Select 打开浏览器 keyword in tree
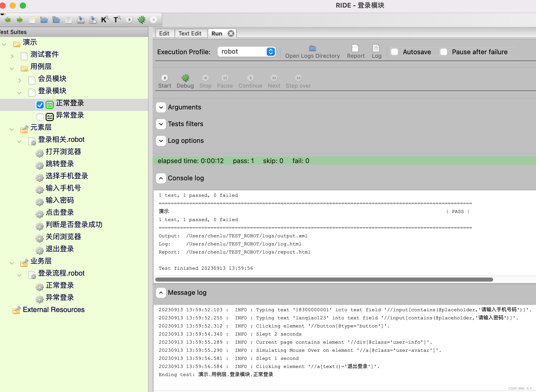 pos(63,152)
